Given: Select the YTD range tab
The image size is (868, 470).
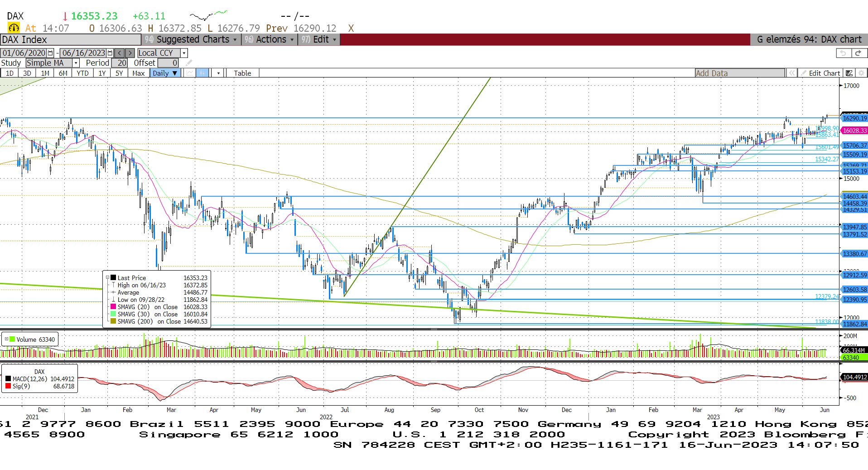Looking at the screenshot, I should tap(82, 73).
